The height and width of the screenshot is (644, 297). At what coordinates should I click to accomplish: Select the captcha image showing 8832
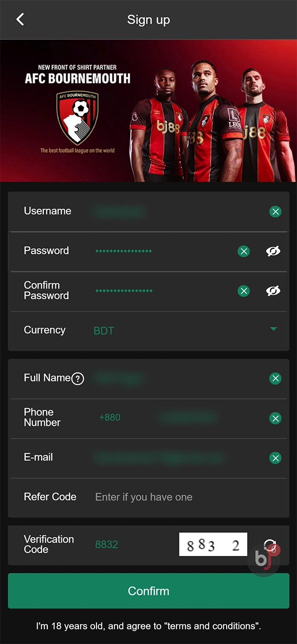pyautogui.click(x=213, y=544)
